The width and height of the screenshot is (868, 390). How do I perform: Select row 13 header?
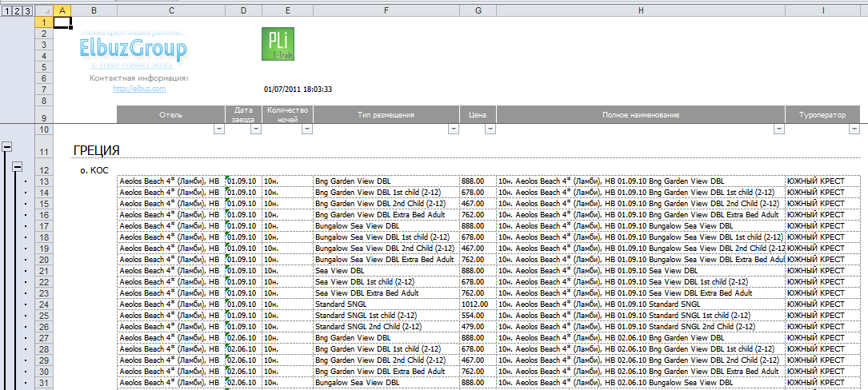tap(44, 181)
